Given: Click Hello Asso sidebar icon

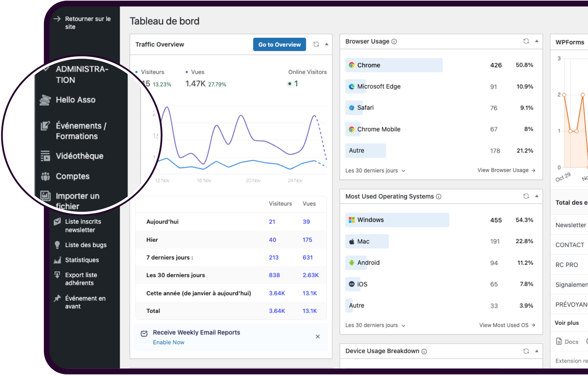Looking at the screenshot, I should [45, 100].
